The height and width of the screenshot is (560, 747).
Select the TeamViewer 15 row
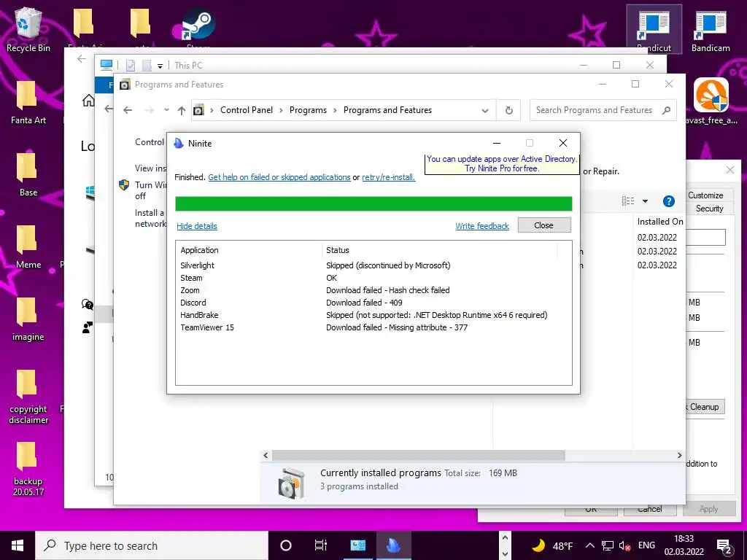point(373,327)
